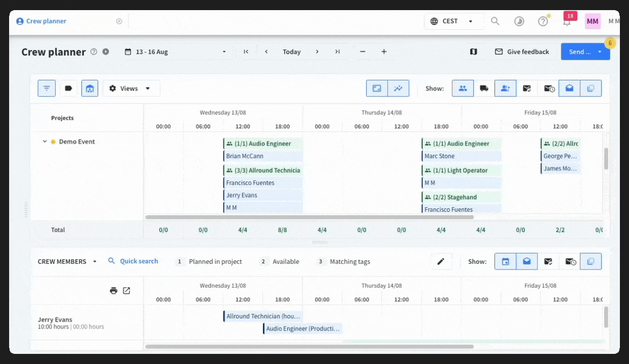This screenshot has height=364, width=629.
Task: Collapse the Demo Event project row
Action: 44,142
